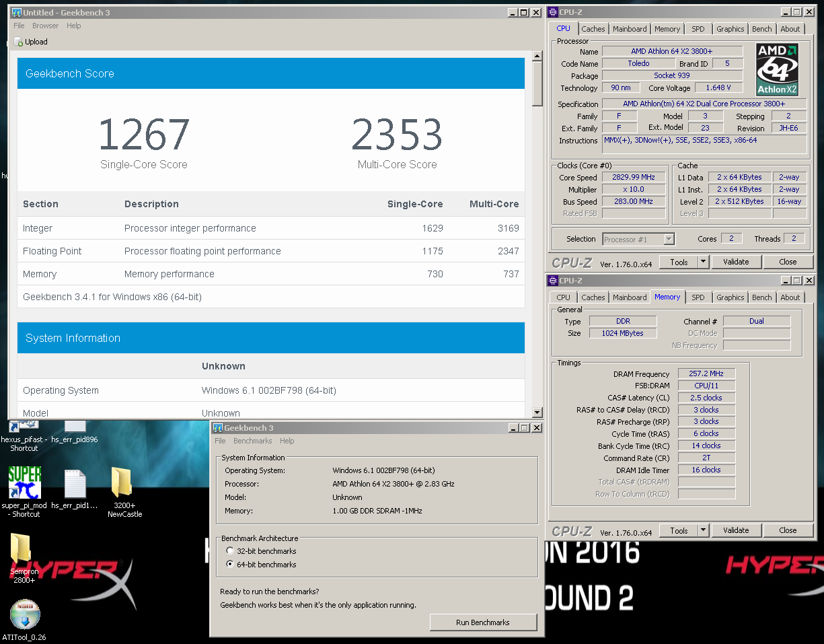Select 64-bit benchmarks radio option
Viewport: 824px width, 644px height.
tap(230, 565)
